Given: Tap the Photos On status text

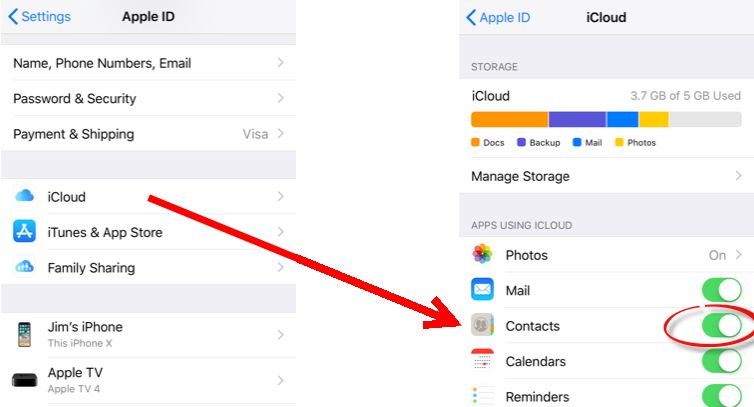Looking at the screenshot, I should pyautogui.click(x=717, y=255).
